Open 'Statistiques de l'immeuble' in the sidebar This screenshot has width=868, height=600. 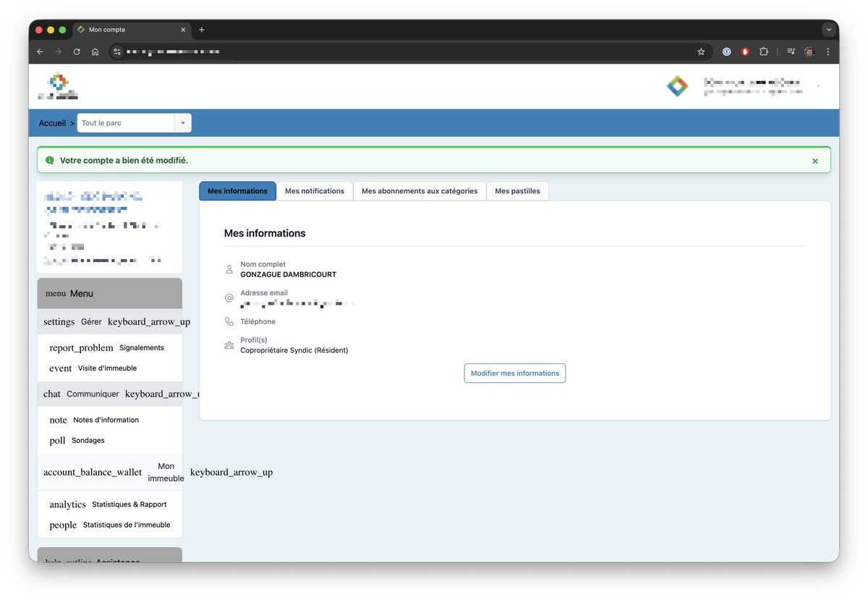127,525
